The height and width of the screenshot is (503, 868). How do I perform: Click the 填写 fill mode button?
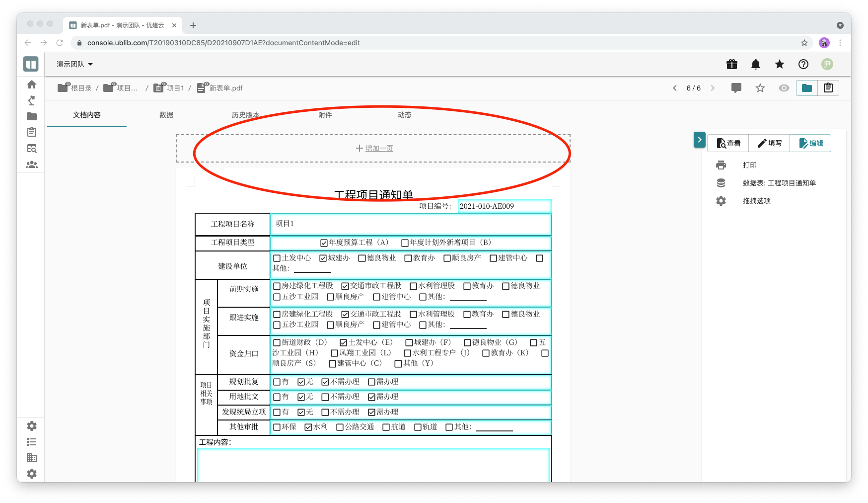click(x=769, y=143)
